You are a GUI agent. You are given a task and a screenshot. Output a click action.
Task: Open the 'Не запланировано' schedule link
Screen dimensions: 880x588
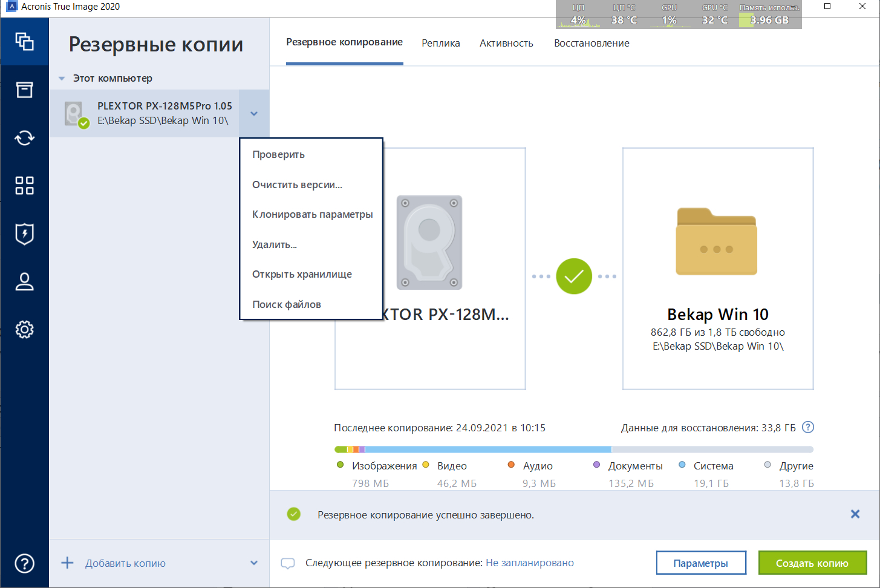point(530,563)
